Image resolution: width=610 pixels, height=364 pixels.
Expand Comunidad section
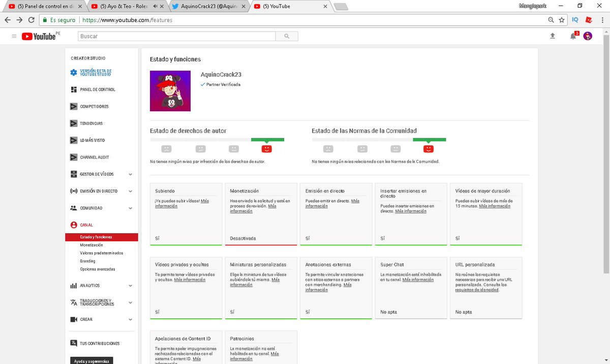(131, 208)
